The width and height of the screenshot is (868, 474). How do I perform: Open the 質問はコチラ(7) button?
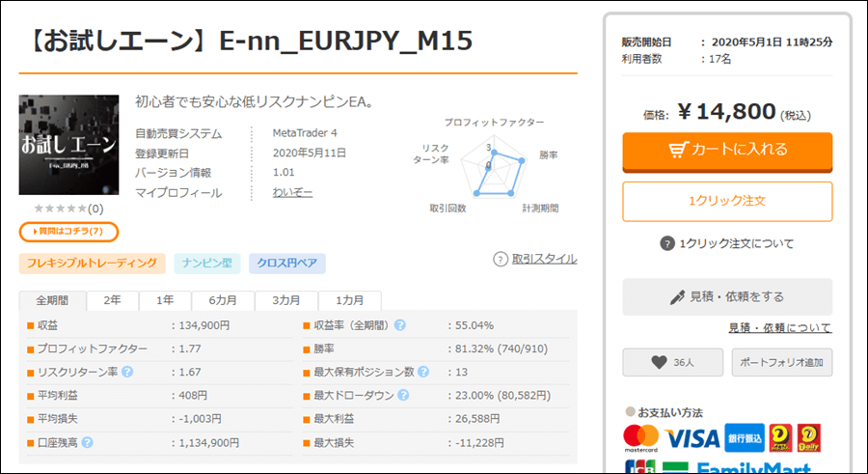click(x=68, y=232)
